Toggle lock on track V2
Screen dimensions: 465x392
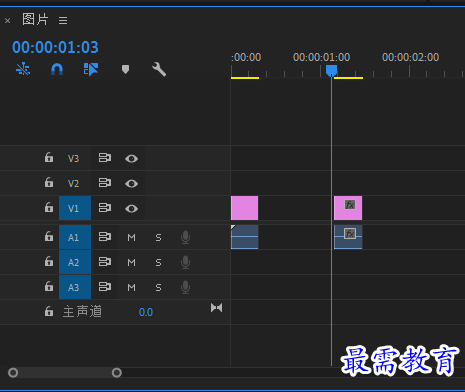point(49,182)
